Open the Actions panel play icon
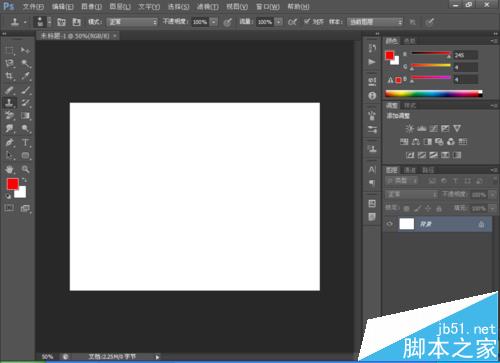 pos(372,62)
